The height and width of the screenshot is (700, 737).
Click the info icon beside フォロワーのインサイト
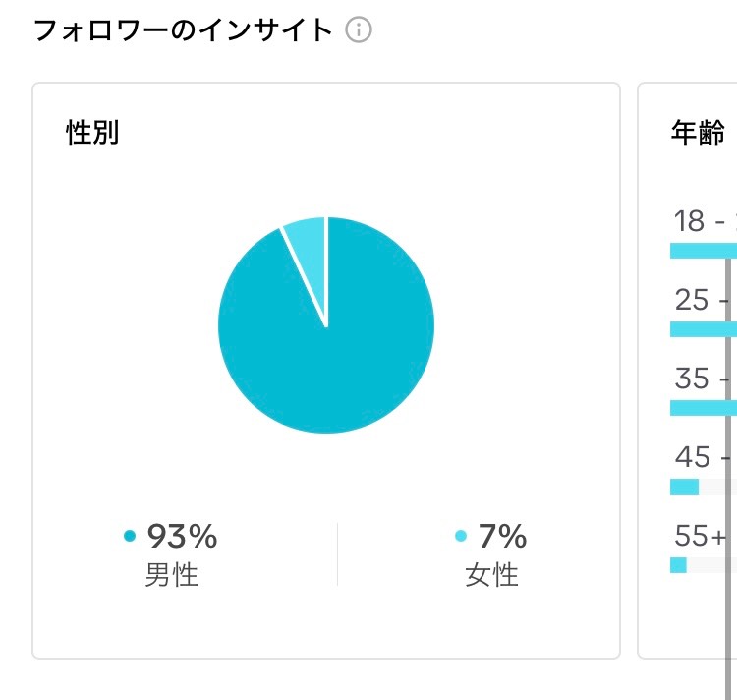[359, 30]
